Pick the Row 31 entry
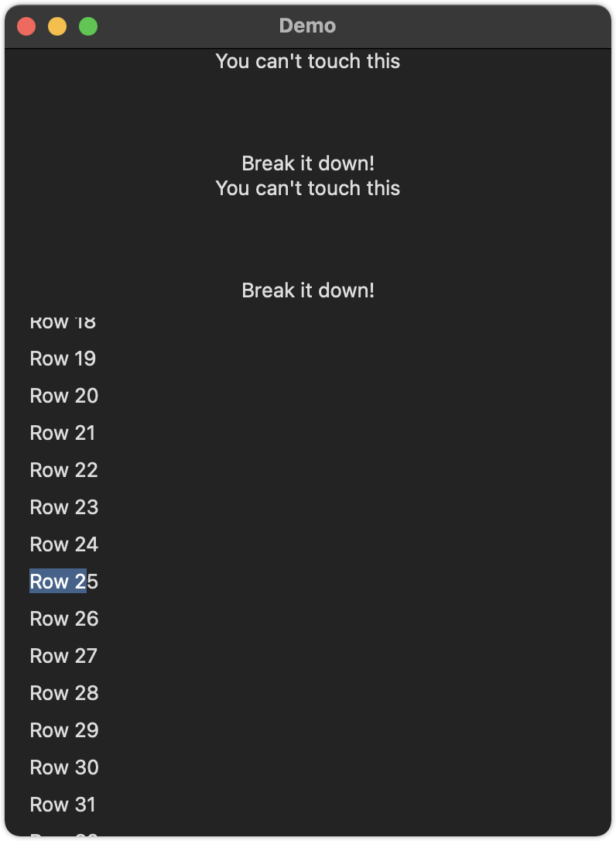Image resolution: width=616 pixels, height=841 pixels. 63,805
